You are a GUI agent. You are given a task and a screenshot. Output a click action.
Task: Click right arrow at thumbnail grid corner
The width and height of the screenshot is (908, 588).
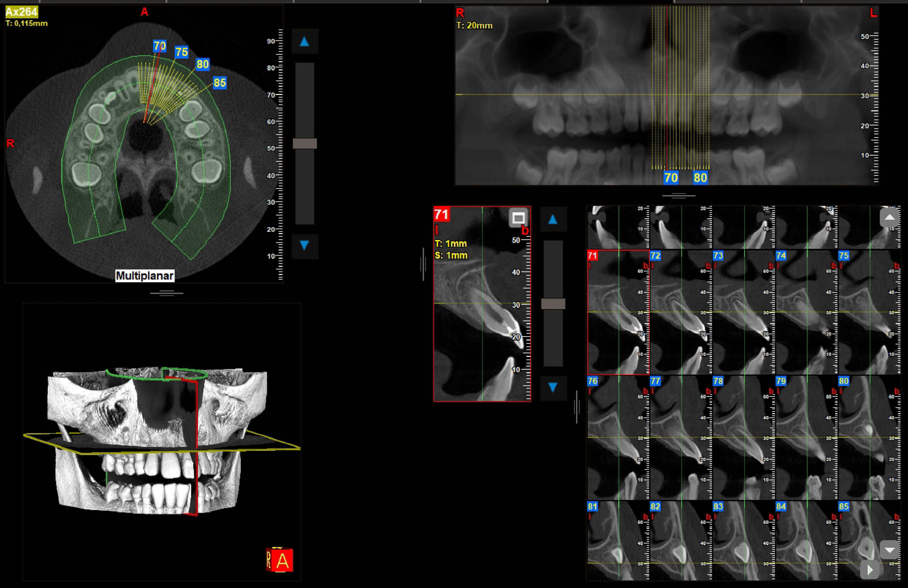click(870, 570)
